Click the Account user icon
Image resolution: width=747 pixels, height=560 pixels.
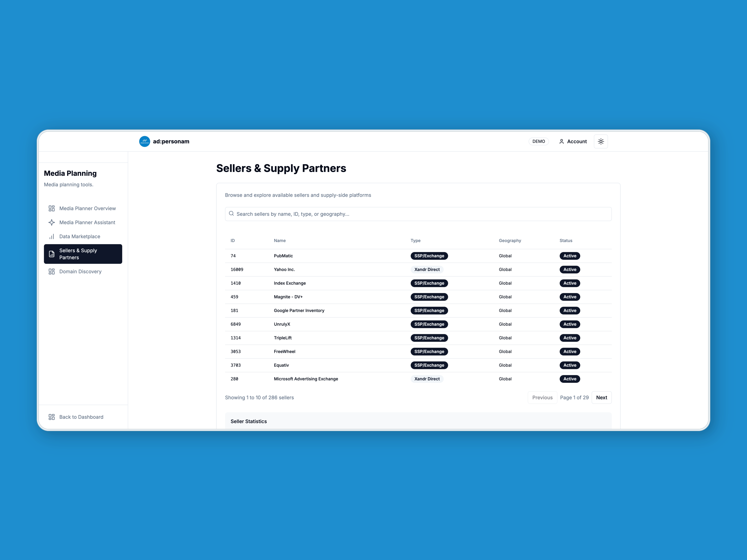(x=562, y=141)
